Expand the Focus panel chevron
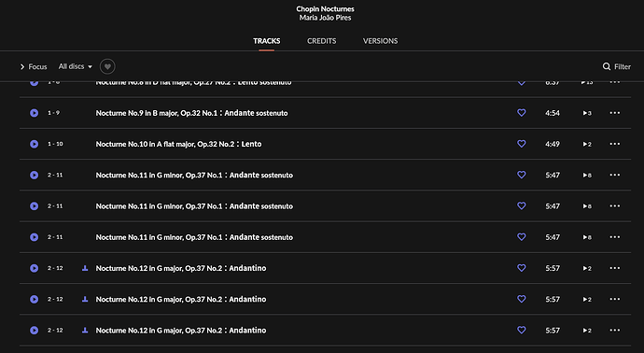 (22, 66)
